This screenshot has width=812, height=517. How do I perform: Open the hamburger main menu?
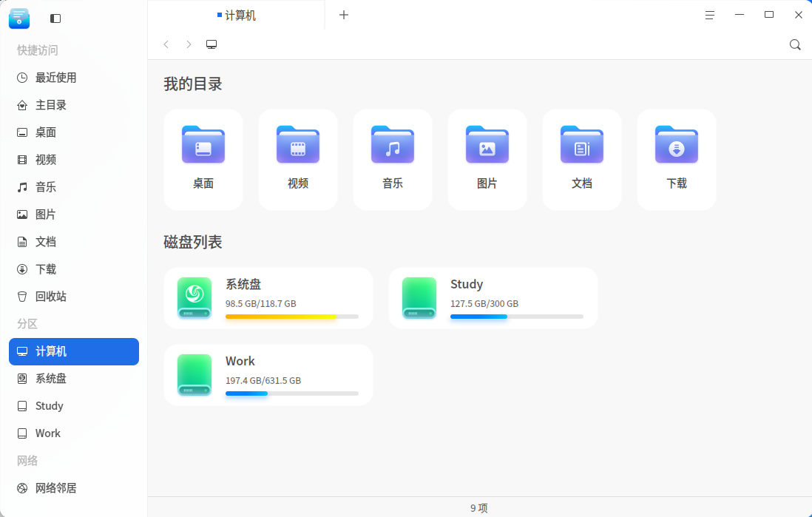(710, 15)
